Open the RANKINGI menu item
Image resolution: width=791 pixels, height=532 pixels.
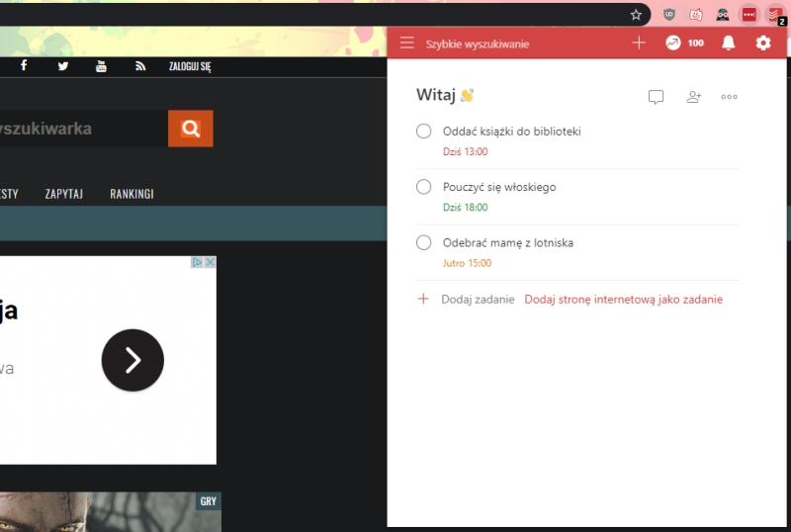(132, 194)
